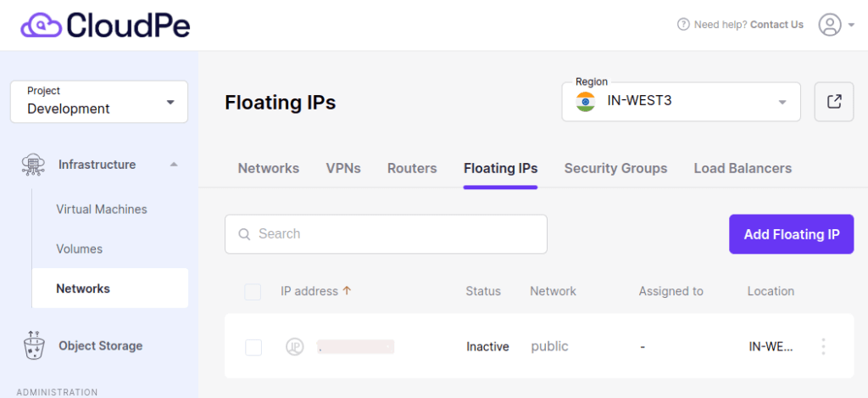868x398 pixels.
Task: Collapse the Infrastructure section
Action: 173,165
